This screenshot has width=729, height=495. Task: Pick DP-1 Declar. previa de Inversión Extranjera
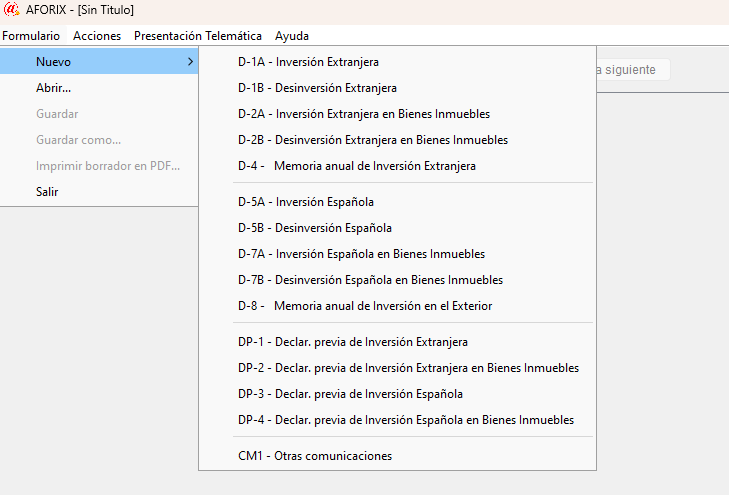click(352, 342)
